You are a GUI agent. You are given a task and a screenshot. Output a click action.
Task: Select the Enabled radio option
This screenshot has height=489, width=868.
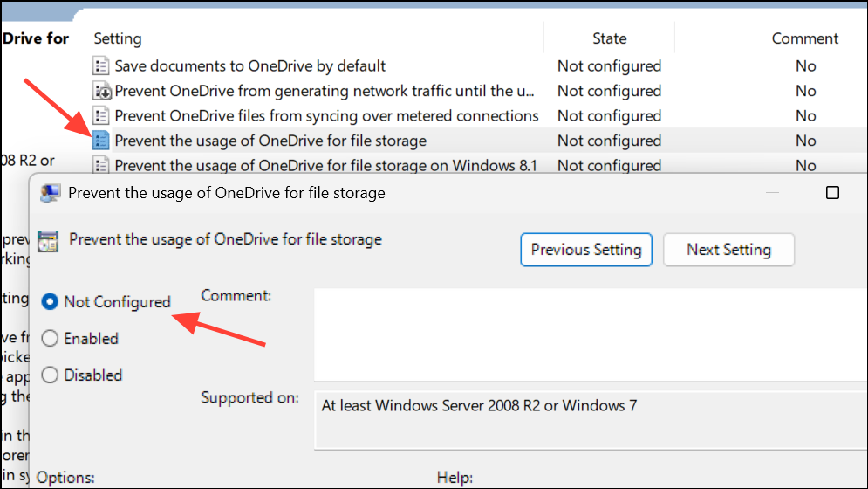50,338
